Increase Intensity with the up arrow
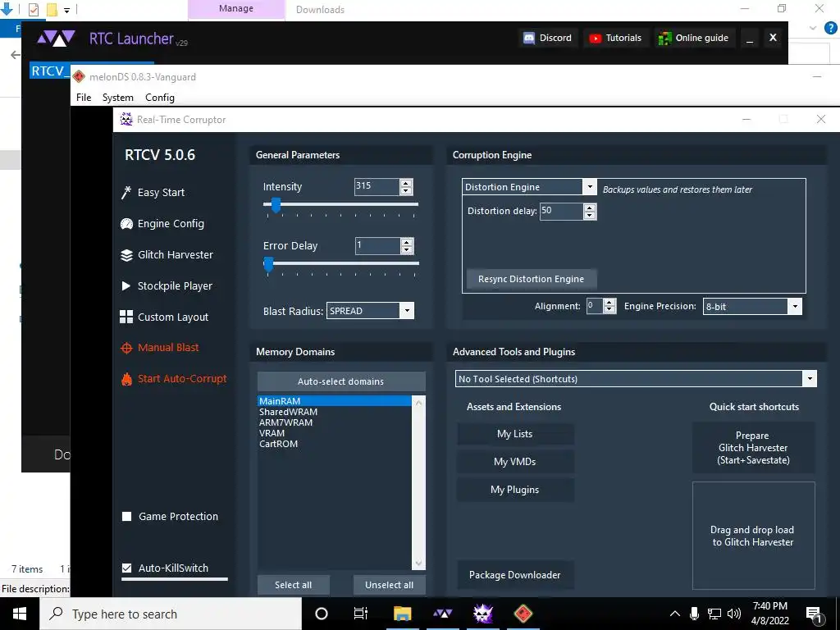This screenshot has width=840, height=630. pos(406,183)
